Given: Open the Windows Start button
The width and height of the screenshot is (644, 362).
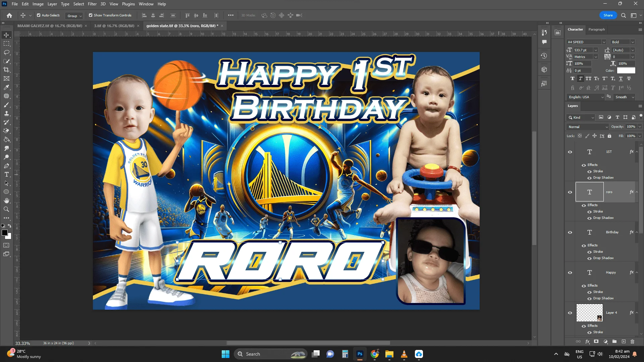Looking at the screenshot, I should click(x=225, y=354).
